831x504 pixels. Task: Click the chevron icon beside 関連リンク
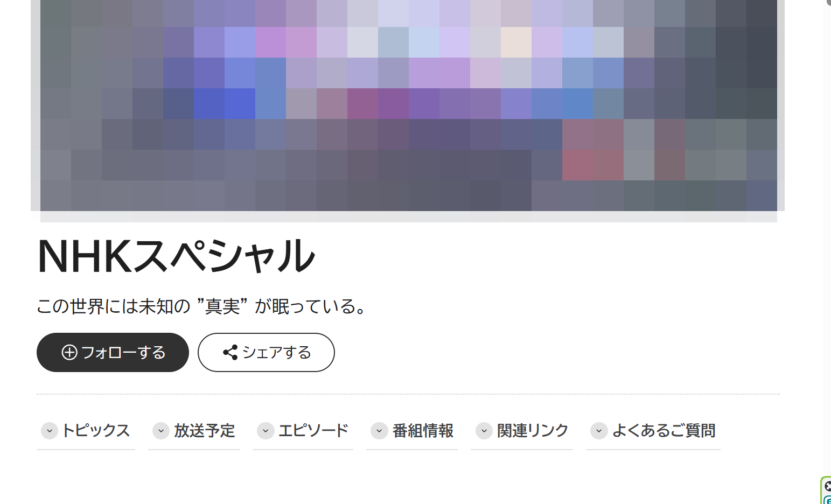point(484,431)
